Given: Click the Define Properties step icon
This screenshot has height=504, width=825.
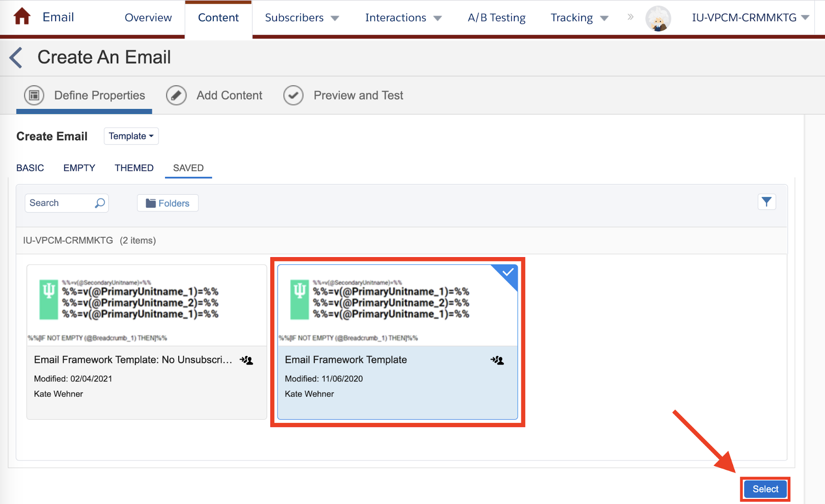Looking at the screenshot, I should 34,95.
